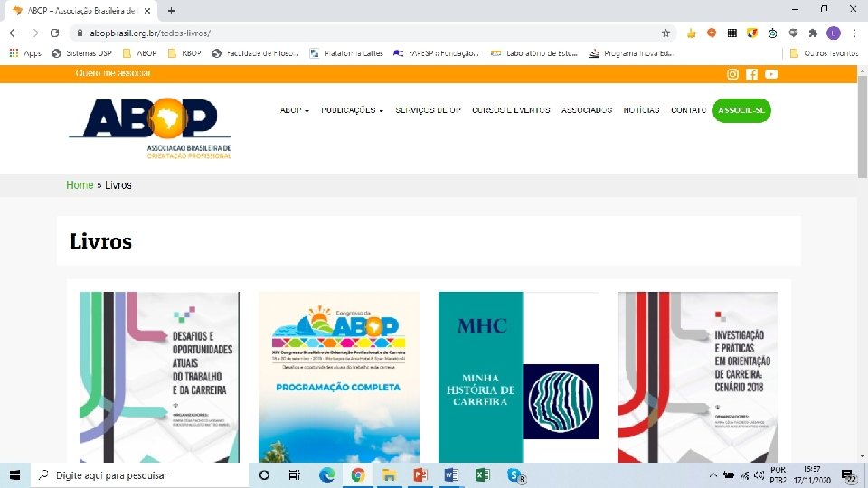
Task: Switch the POR keyboard language indicator
Action: (x=778, y=475)
